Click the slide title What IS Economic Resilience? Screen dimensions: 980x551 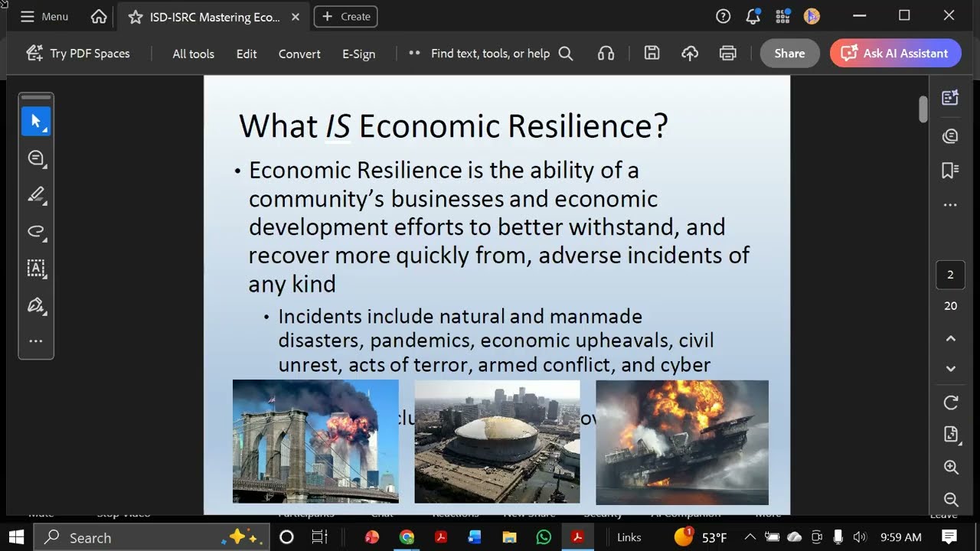(453, 126)
